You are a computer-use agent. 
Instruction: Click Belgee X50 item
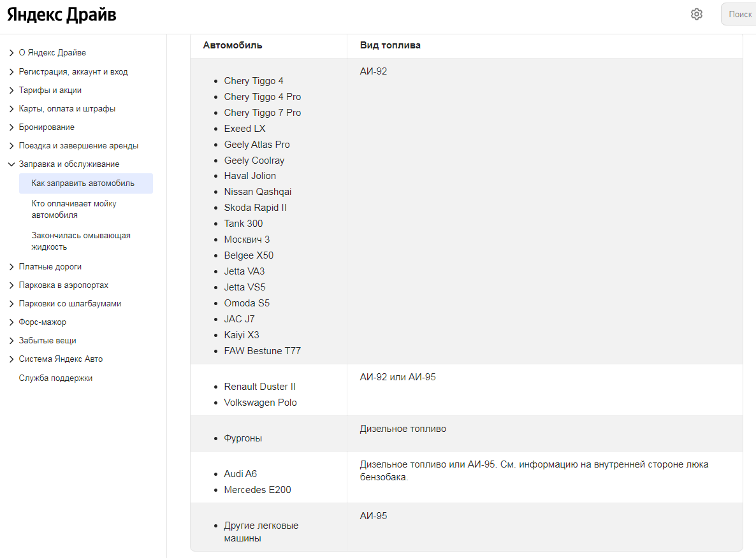pos(249,255)
